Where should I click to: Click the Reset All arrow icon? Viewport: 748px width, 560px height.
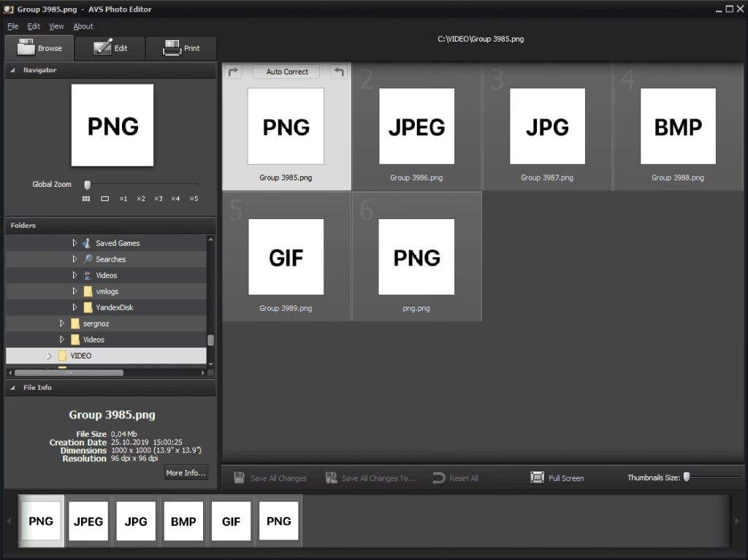[438, 477]
